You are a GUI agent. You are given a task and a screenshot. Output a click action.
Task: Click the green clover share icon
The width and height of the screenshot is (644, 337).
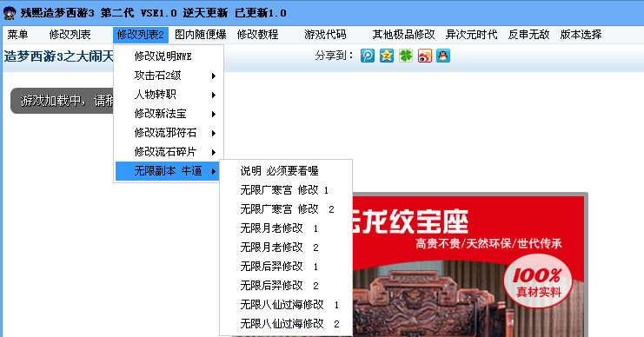click(x=406, y=56)
